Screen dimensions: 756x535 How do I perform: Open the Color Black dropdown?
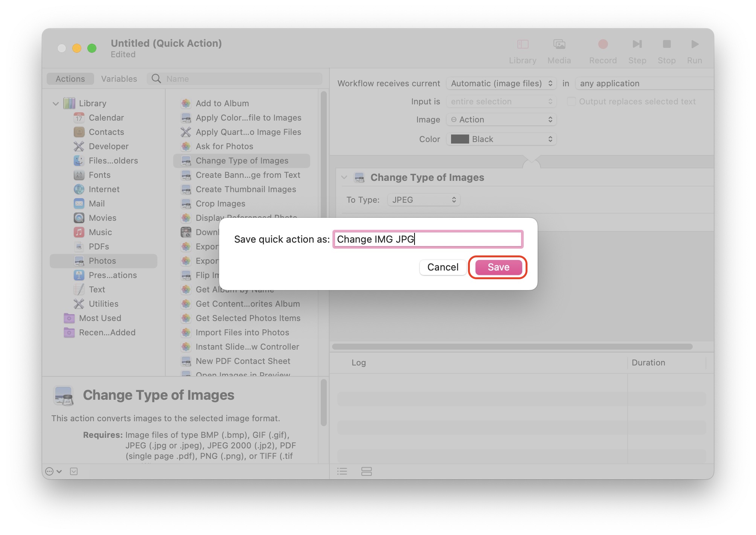tap(501, 139)
